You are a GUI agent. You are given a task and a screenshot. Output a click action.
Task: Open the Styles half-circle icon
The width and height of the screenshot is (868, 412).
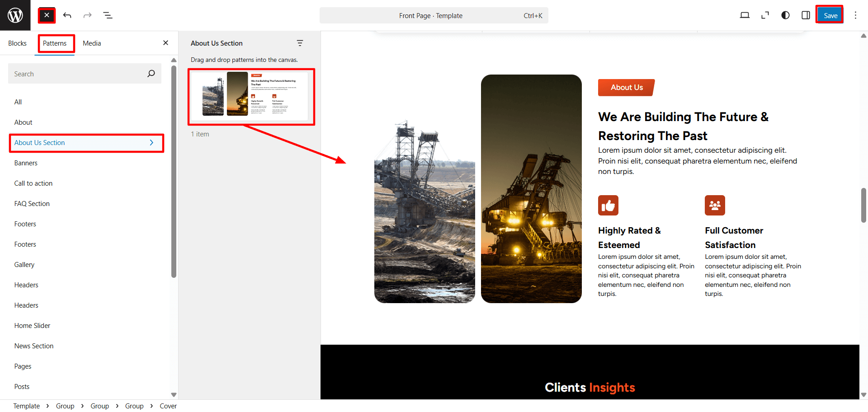[785, 15]
